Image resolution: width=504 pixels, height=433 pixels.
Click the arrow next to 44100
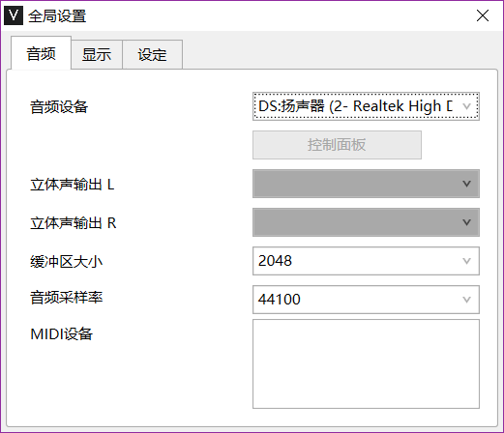pyautogui.click(x=466, y=300)
